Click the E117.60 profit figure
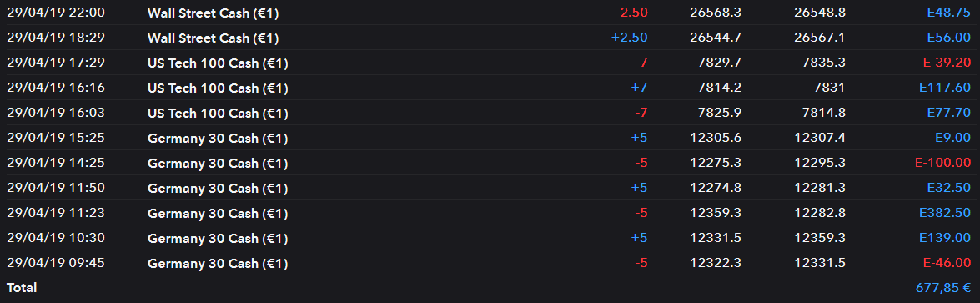The width and height of the screenshot is (980, 303). (x=945, y=88)
